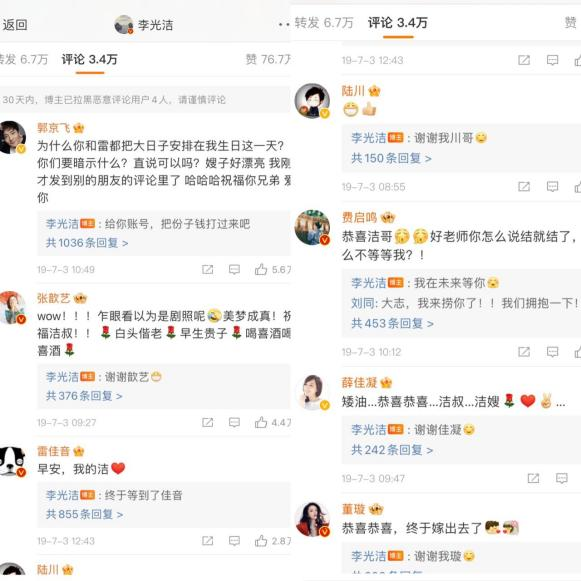Tap the share icon under 张歆艺's comment
581x581 pixels.
coord(208,422)
